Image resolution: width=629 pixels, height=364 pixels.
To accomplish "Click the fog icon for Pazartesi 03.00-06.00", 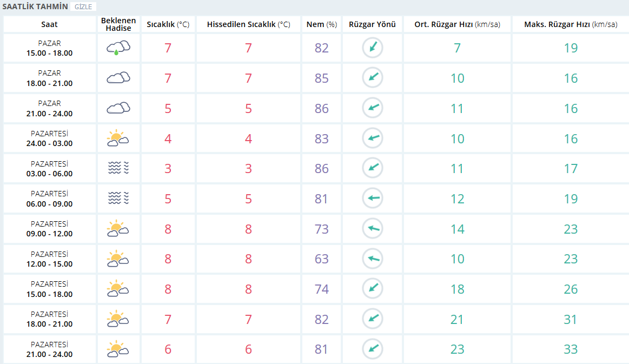I will pos(118,169).
